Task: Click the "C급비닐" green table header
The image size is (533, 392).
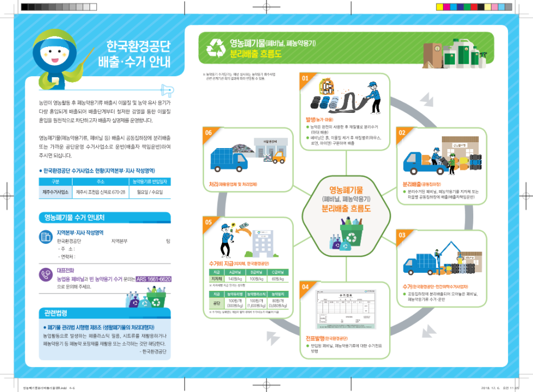Action: 278,272
